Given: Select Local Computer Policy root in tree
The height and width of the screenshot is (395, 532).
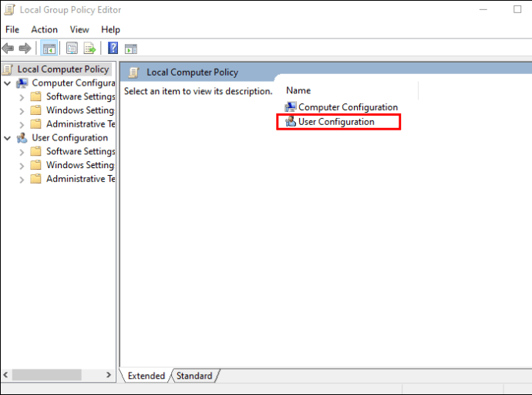Looking at the screenshot, I should [63, 69].
